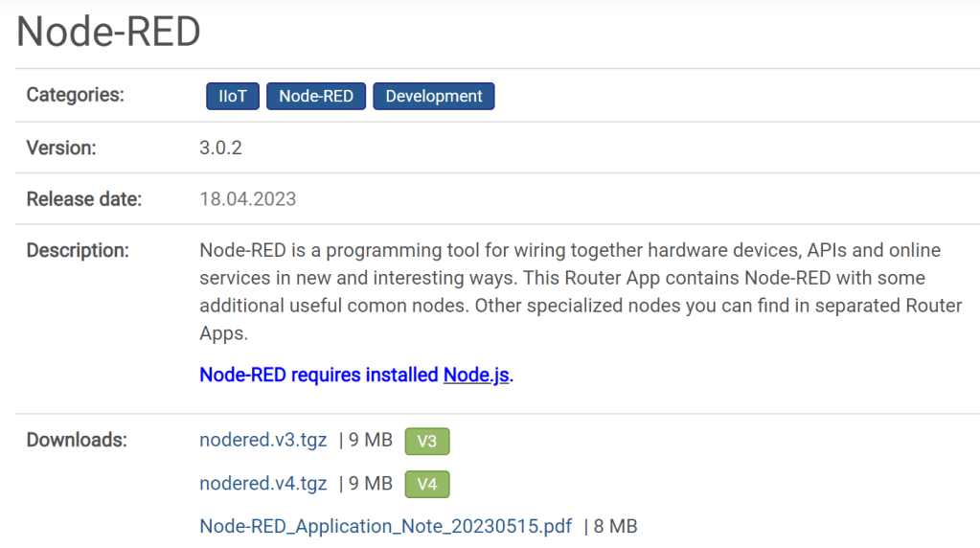Download the nodered.v4.tgz file
The image size is (980, 548).
click(262, 483)
